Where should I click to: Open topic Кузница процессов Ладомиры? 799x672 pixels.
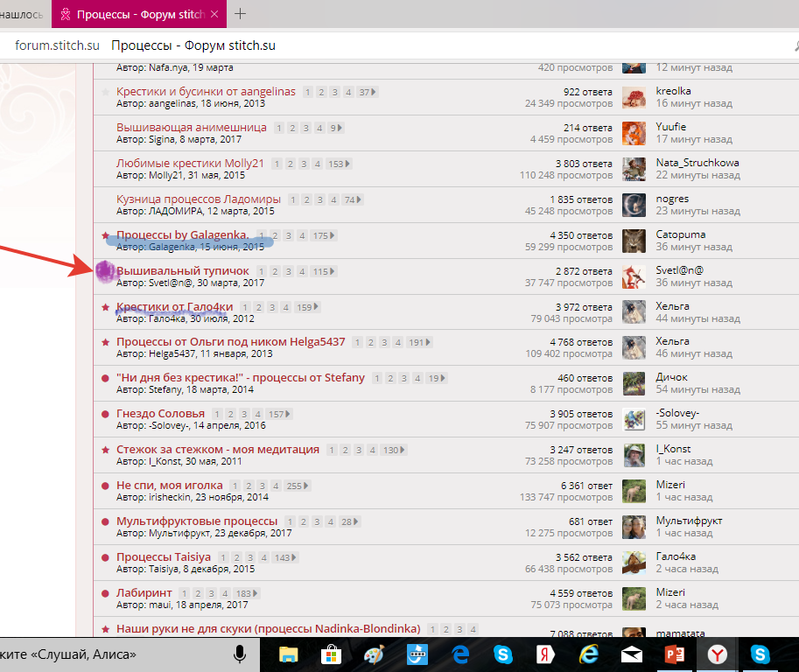point(199,199)
